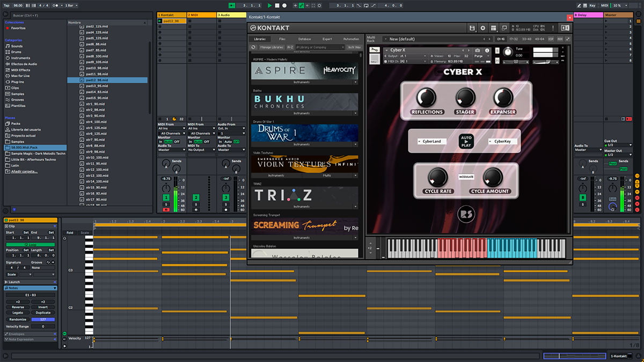Screen dimensions: 644x362
Task: Switch to Kontakt Automation tab
Action: point(351,39)
